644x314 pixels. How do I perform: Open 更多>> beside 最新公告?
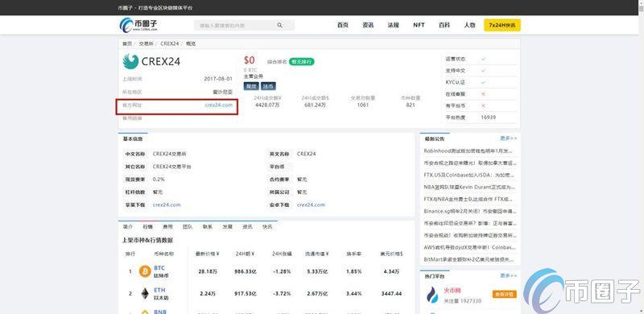[509, 138]
